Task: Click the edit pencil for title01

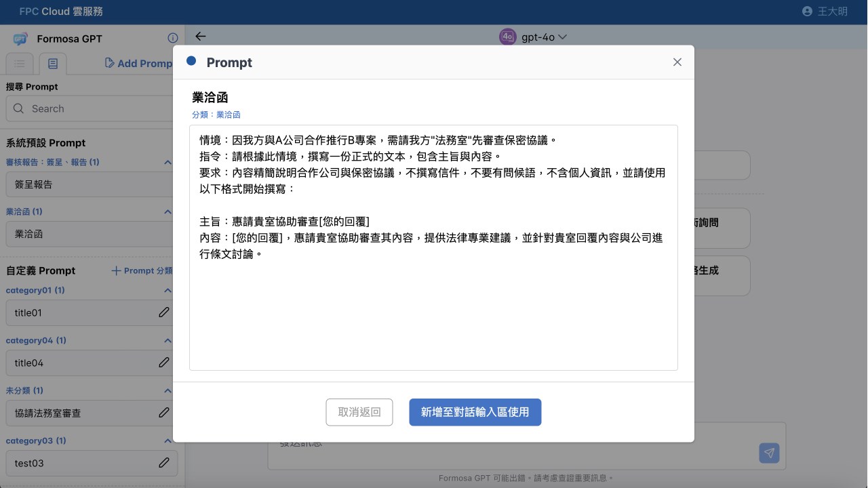Action: point(164,312)
